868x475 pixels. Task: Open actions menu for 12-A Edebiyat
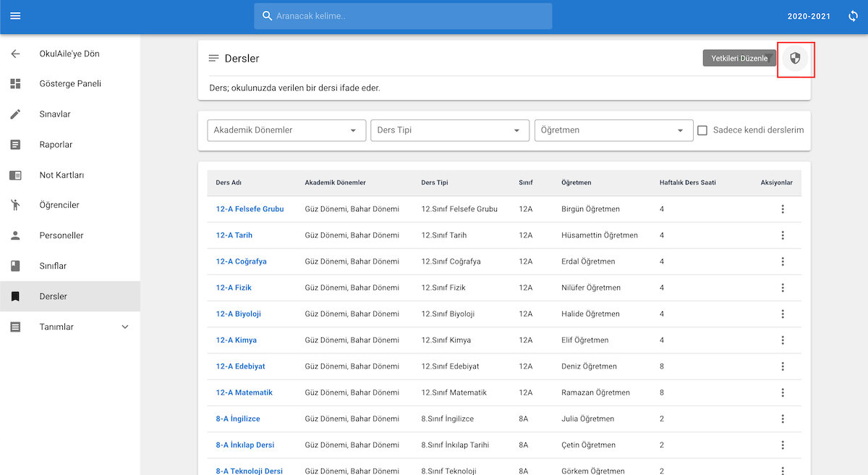pyautogui.click(x=782, y=366)
